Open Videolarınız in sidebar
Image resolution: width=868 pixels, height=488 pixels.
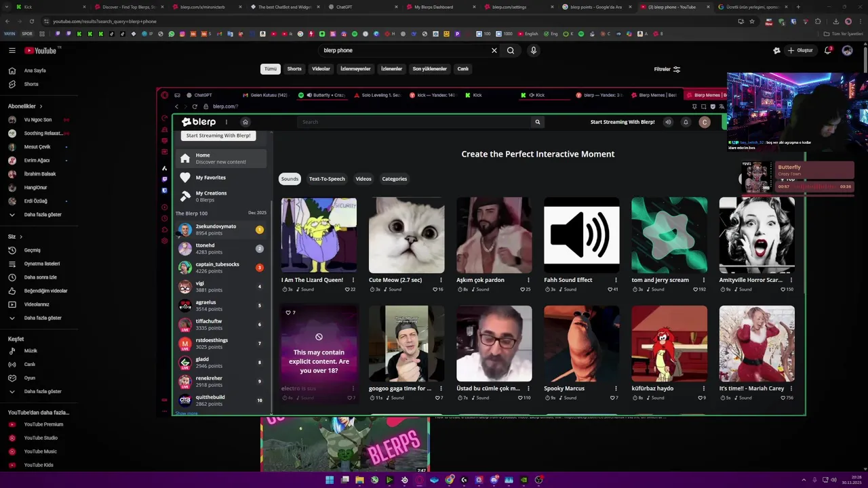click(x=37, y=304)
